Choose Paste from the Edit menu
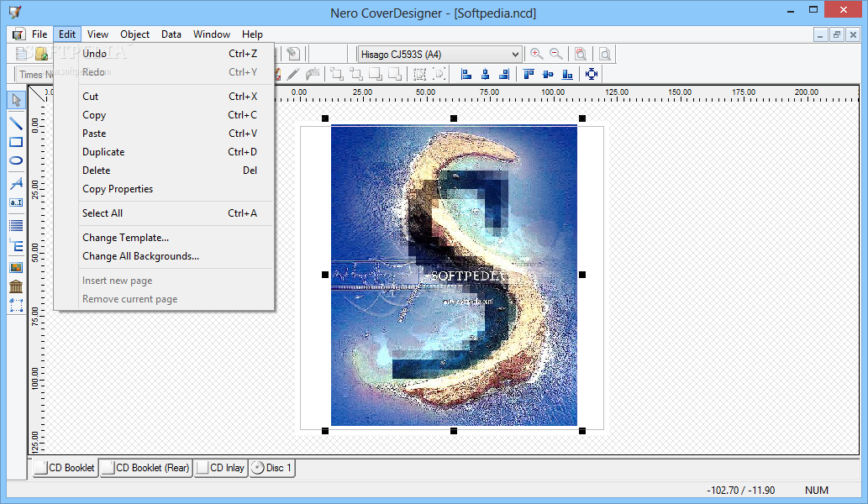 (164, 134)
